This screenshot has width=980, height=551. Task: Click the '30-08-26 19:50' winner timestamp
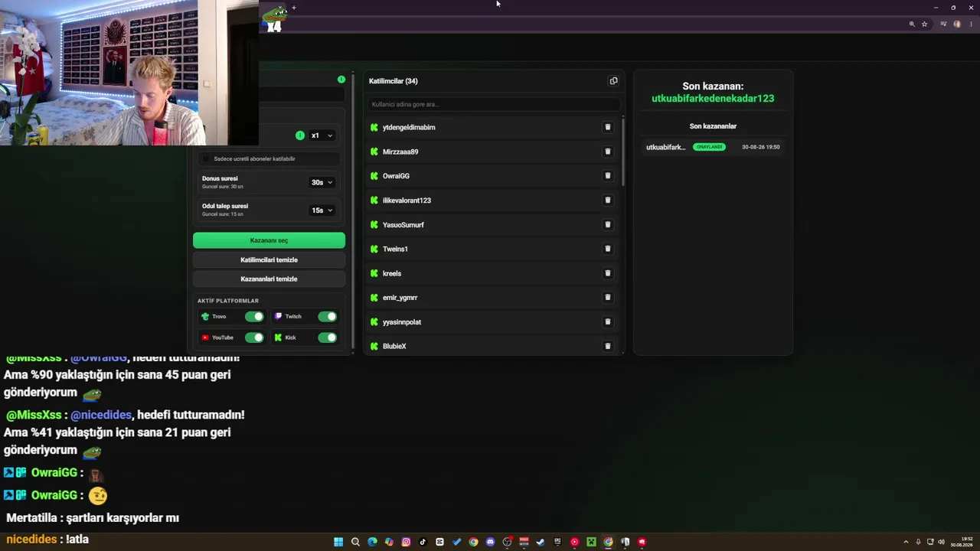click(x=760, y=147)
